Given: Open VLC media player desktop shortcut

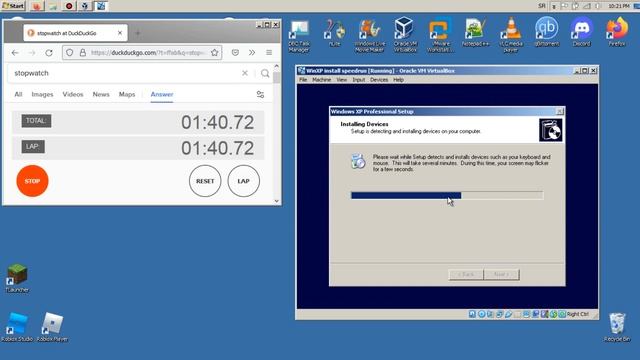Looking at the screenshot, I should point(511,35).
